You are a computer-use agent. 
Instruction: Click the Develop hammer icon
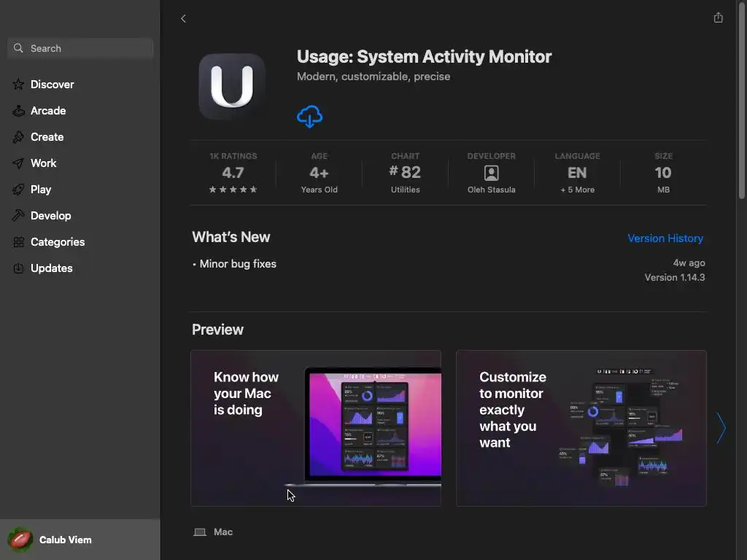(x=18, y=215)
